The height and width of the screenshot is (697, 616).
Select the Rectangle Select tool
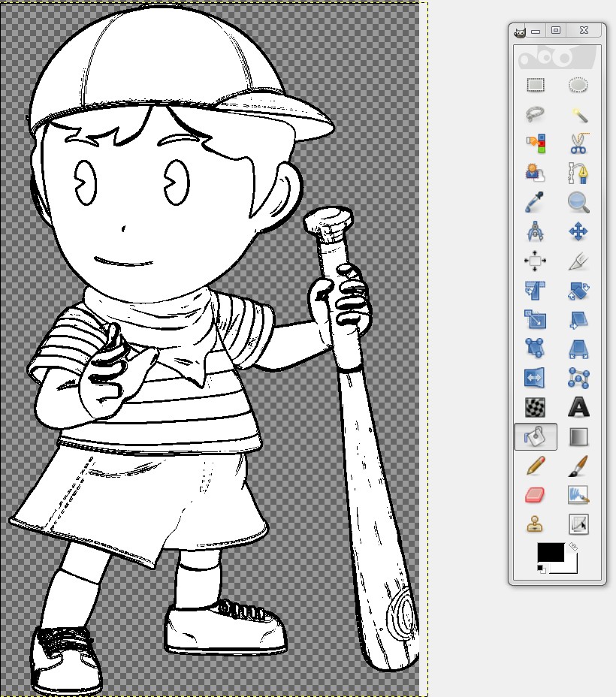pyautogui.click(x=535, y=85)
